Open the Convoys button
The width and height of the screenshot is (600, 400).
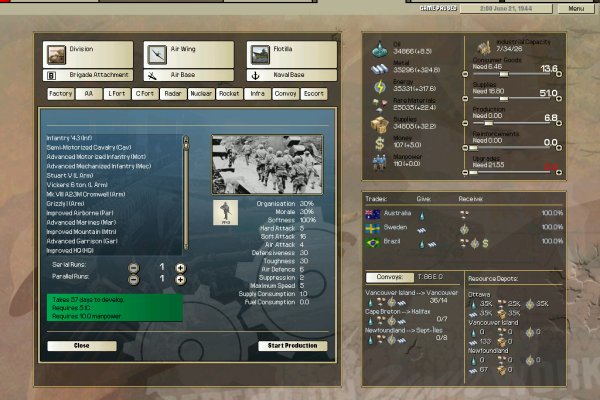pyautogui.click(x=390, y=277)
